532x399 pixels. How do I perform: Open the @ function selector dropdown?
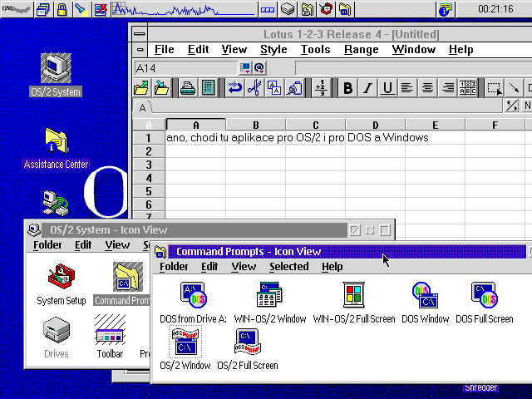259,68
